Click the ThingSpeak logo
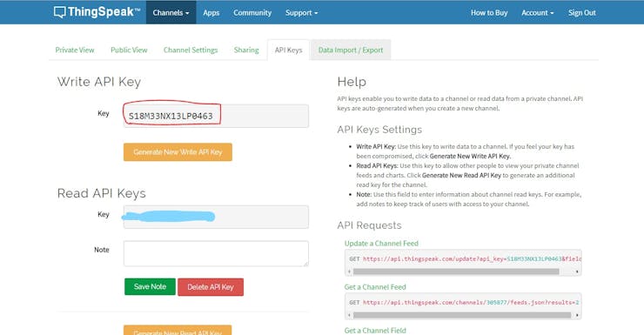This screenshot has width=644, height=335. coord(97,12)
